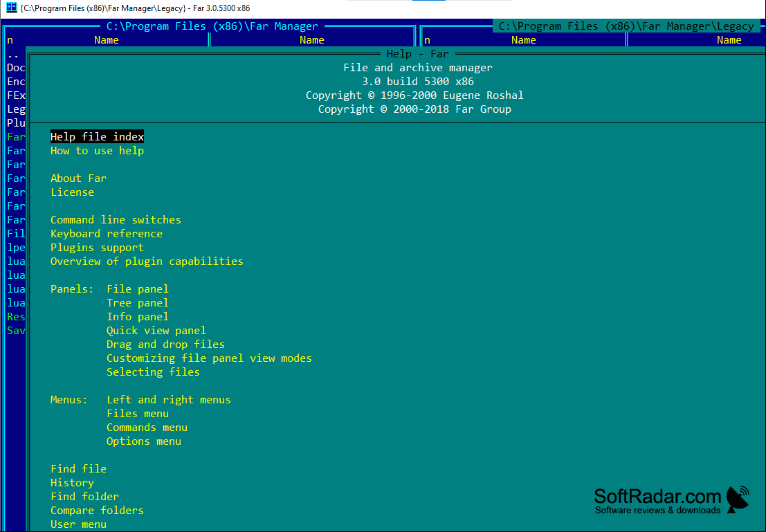Screen dimensions: 766x532
Task: Select the 'lpe' entry in the left panel
Action: tap(16, 248)
